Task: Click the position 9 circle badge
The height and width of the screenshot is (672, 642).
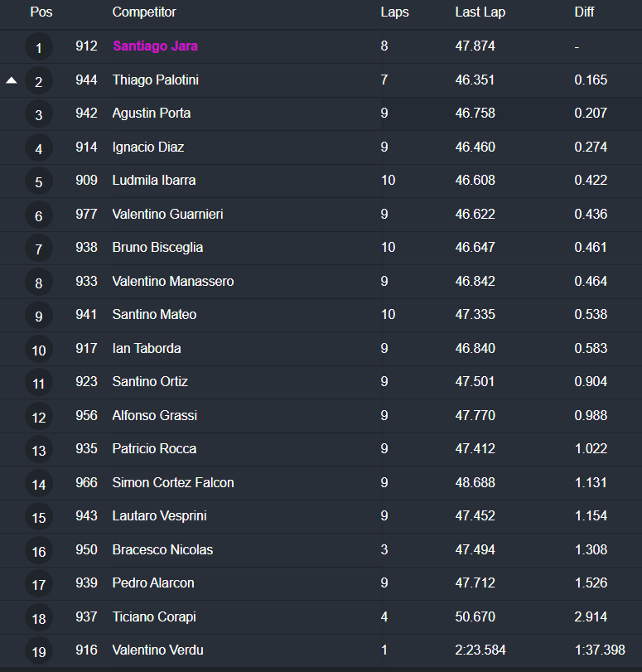Action: [39, 316]
